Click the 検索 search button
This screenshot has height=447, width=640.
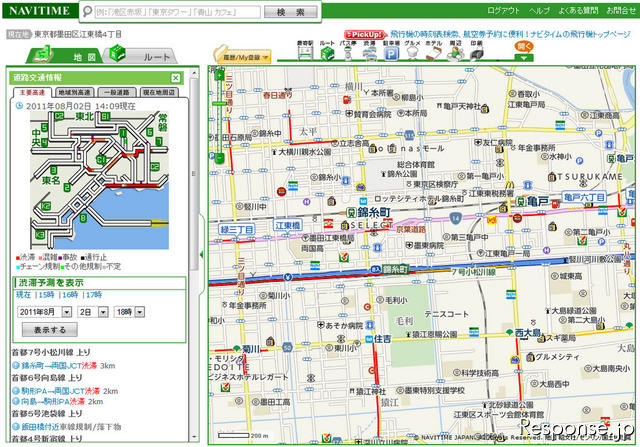[x=291, y=12]
